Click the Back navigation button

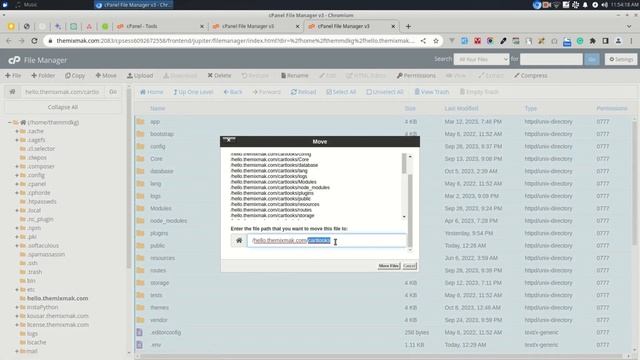[x=233, y=92]
